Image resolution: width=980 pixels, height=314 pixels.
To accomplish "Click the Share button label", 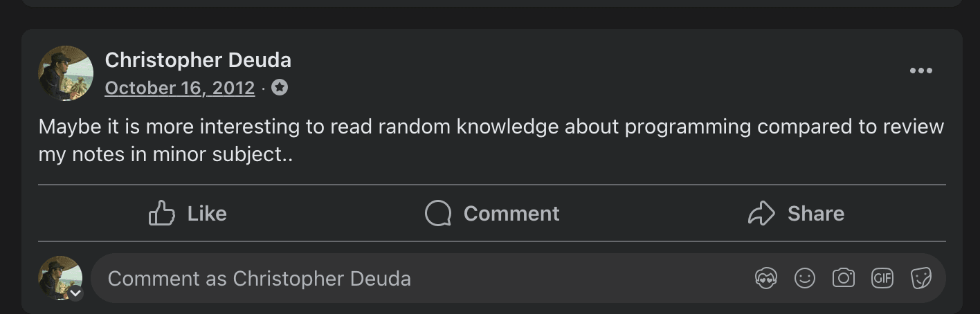I will coord(816,213).
